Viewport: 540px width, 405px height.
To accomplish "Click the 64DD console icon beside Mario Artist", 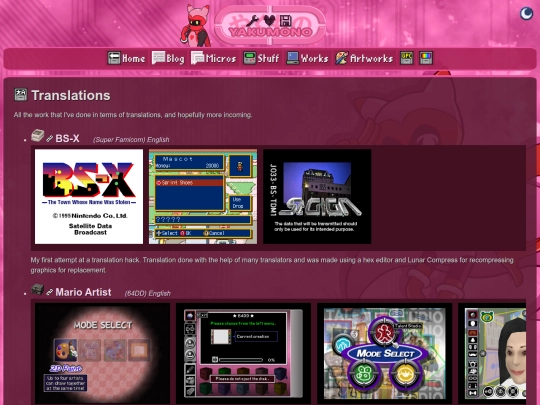I will pos(38,289).
